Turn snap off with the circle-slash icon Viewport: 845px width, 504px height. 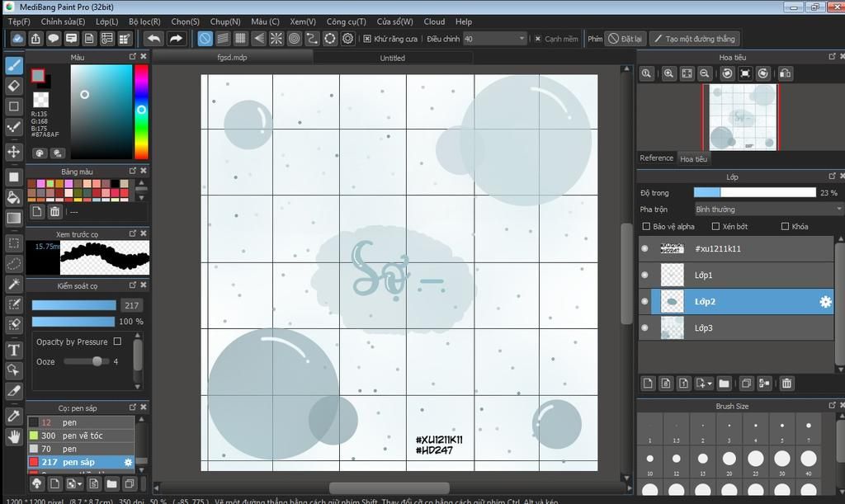[205, 39]
